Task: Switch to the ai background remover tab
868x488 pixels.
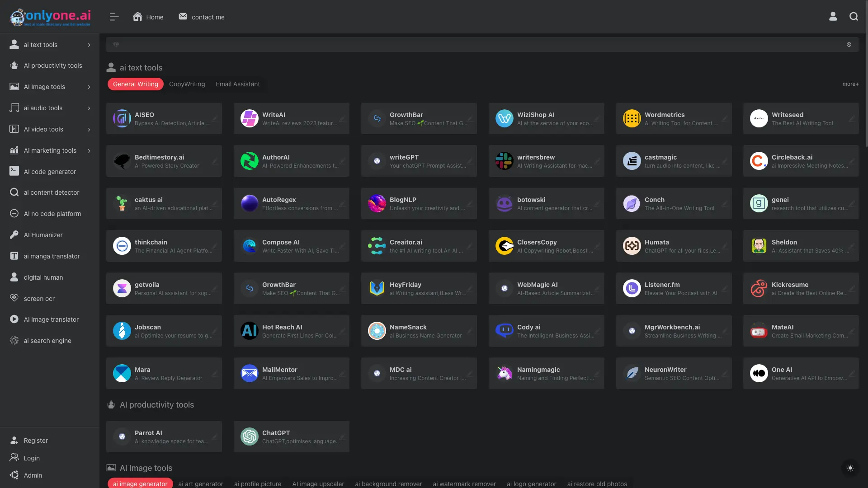Action: pyautogui.click(x=388, y=483)
